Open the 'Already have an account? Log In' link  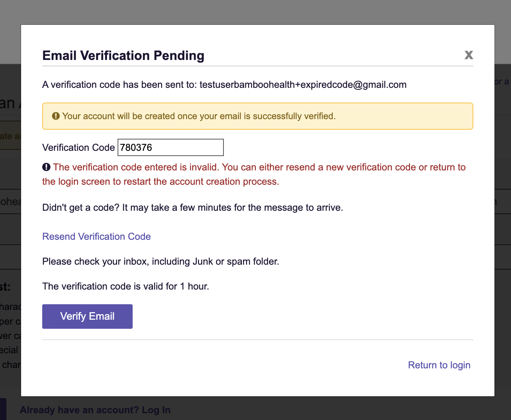tap(95, 410)
